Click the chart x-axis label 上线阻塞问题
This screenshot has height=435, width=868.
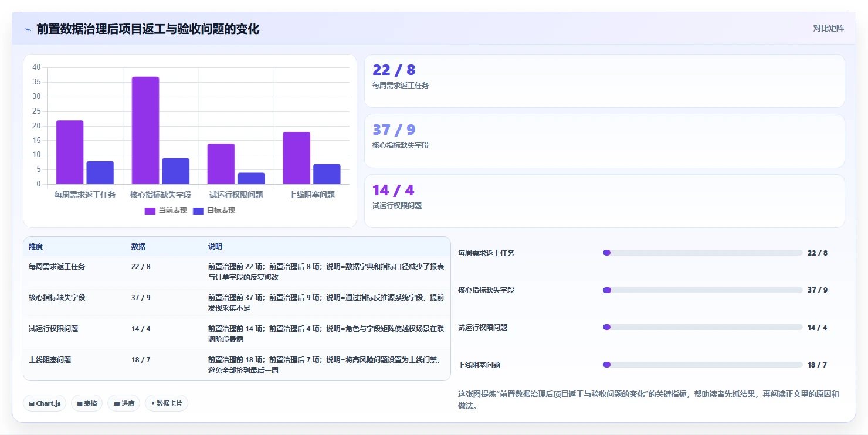point(312,195)
